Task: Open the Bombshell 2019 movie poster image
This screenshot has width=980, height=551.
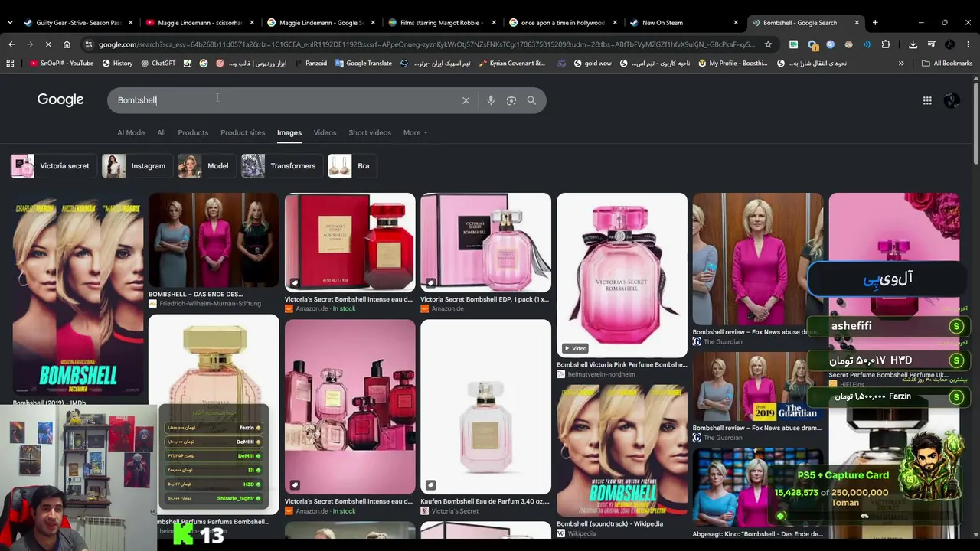Action: pos(77,295)
